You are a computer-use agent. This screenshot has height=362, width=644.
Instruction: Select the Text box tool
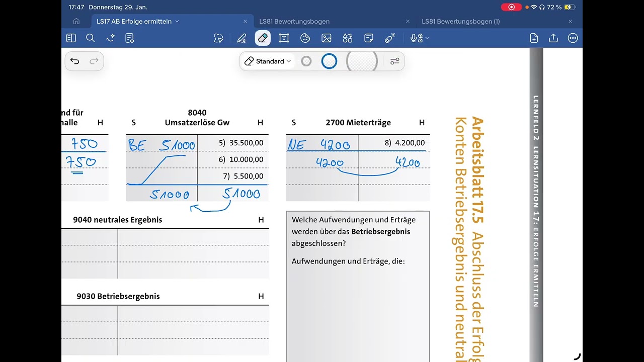284,38
